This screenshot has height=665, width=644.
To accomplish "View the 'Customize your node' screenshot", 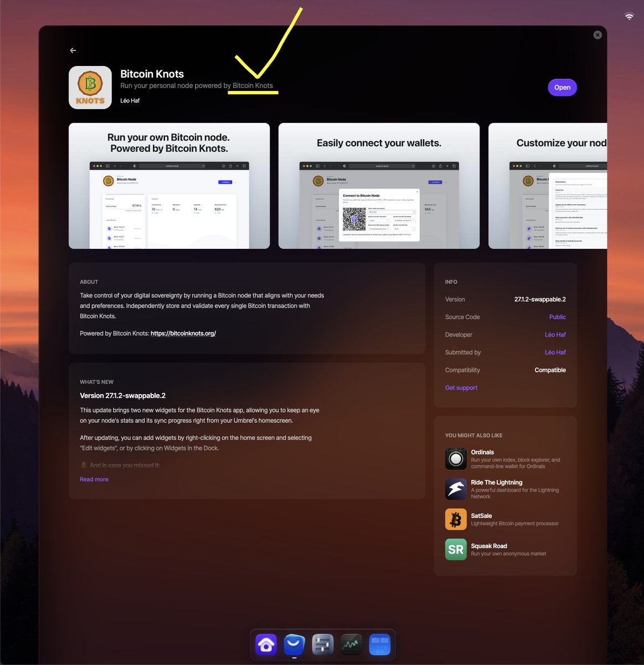I will pyautogui.click(x=548, y=186).
